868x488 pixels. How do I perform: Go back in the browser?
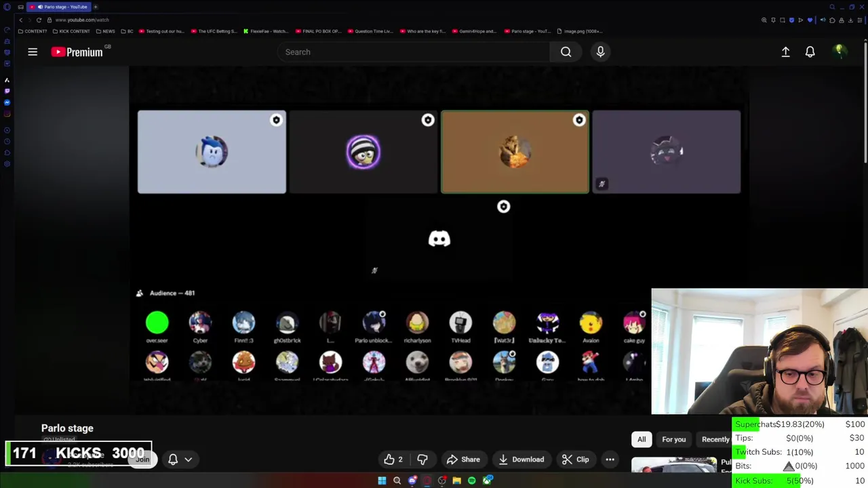coord(20,20)
